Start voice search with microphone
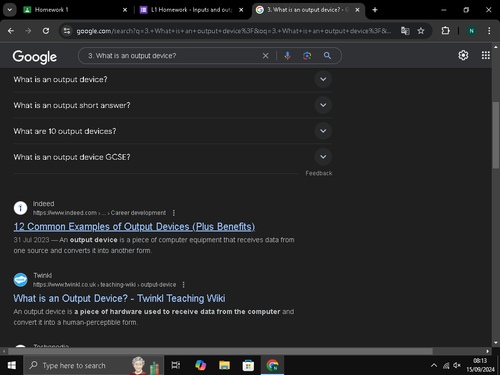The image size is (500, 375). coord(287,56)
